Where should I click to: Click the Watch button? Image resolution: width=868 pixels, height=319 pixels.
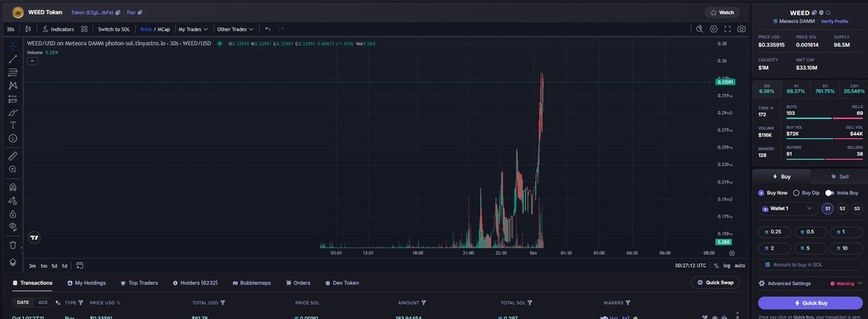click(x=722, y=12)
